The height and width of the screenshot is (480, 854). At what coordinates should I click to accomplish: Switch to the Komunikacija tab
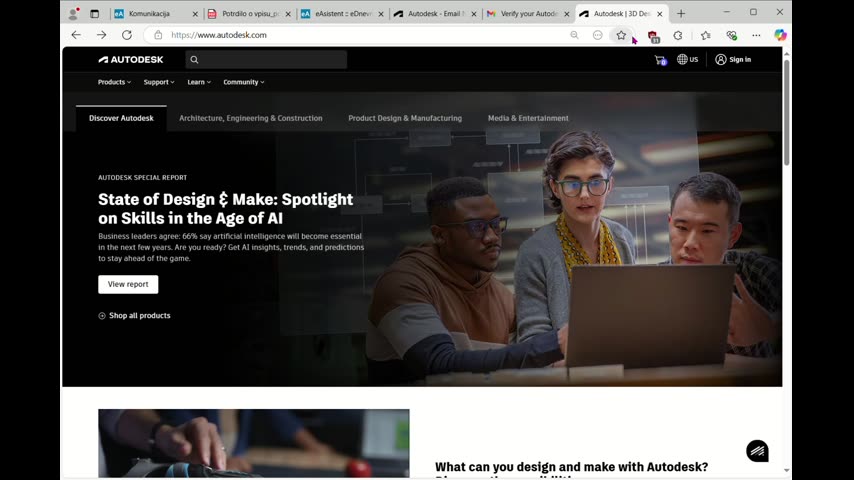(x=149, y=14)
